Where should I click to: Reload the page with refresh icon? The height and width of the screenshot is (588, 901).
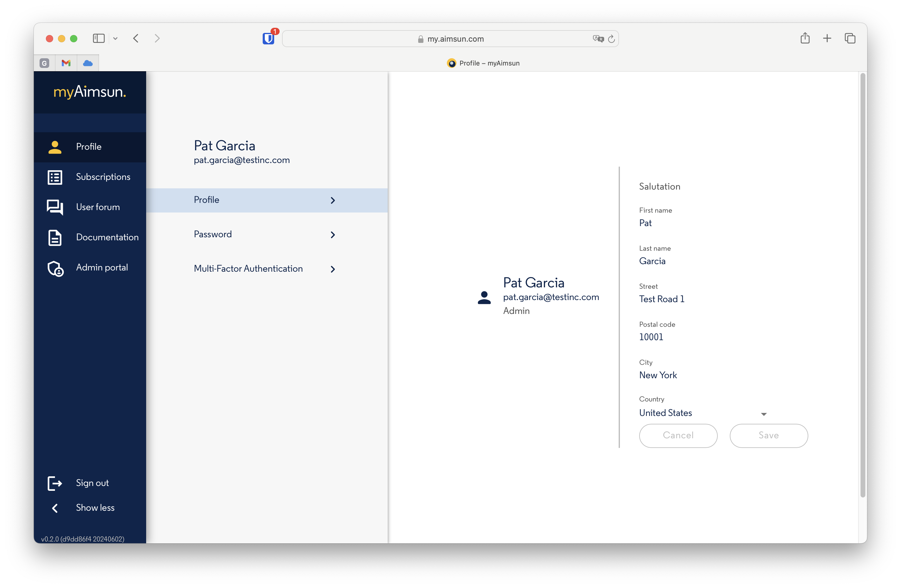[x=611, y=39]
